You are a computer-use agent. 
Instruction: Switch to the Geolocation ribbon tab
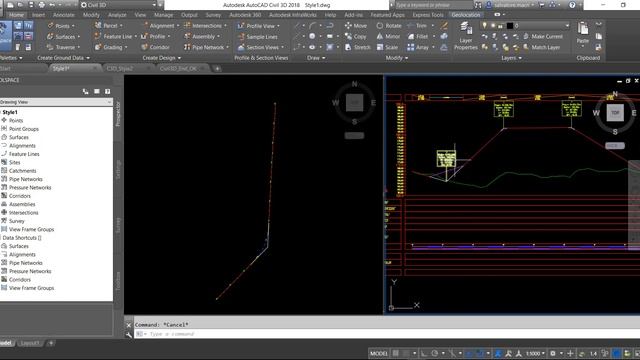[466, 15]
